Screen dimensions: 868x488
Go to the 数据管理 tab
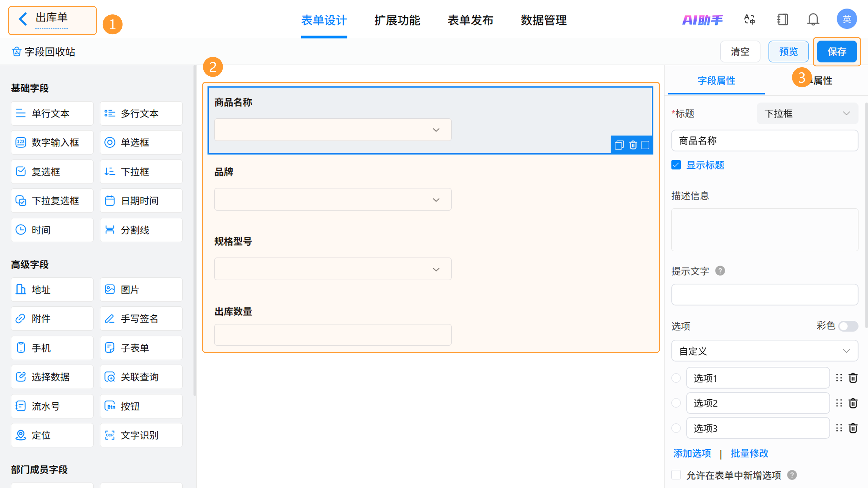coord(543,20)
